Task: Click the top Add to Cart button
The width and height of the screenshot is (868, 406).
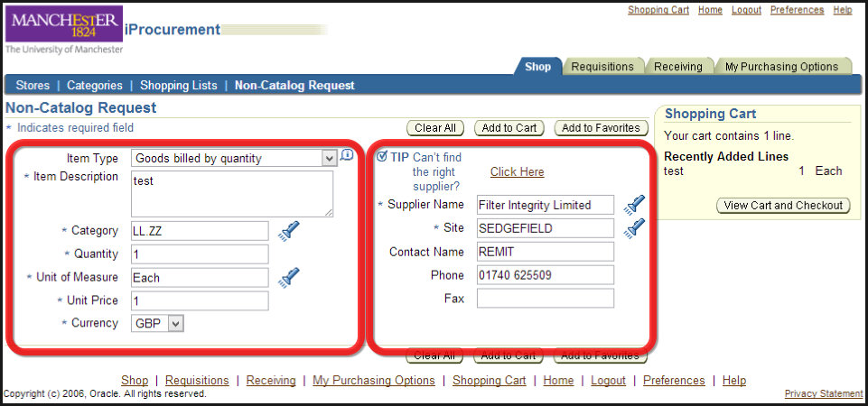Action: [x=509, y=128]
